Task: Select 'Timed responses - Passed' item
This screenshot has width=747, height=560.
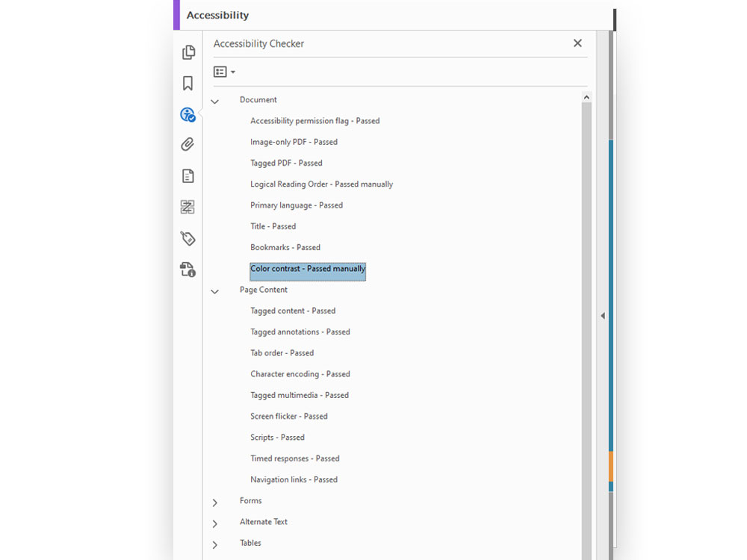Action: [295, 458]
